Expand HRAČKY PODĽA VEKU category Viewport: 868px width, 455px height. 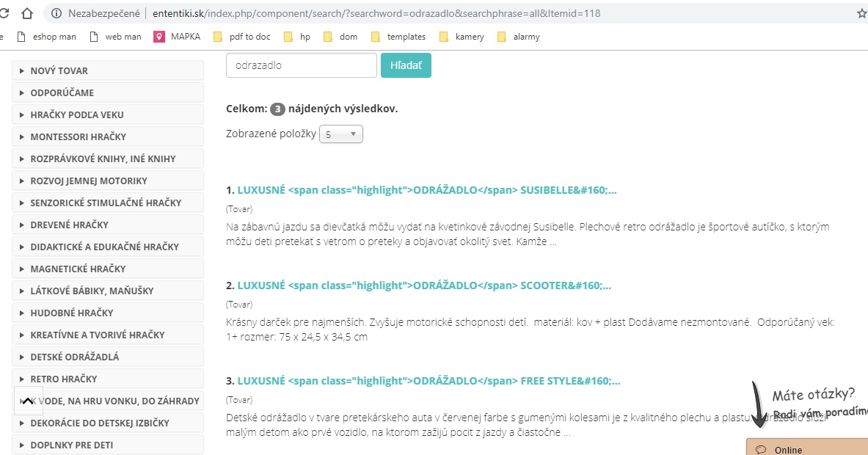108,114
